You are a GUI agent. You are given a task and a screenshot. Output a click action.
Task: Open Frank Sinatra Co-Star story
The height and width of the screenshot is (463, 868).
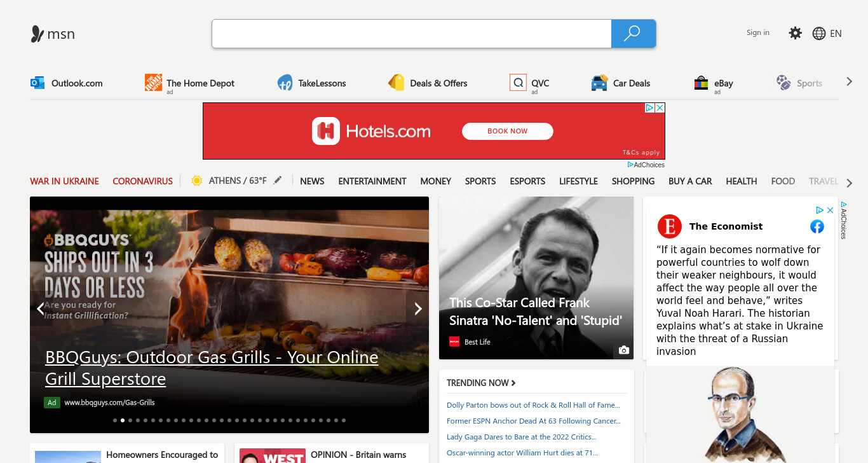tap(536, 312)
